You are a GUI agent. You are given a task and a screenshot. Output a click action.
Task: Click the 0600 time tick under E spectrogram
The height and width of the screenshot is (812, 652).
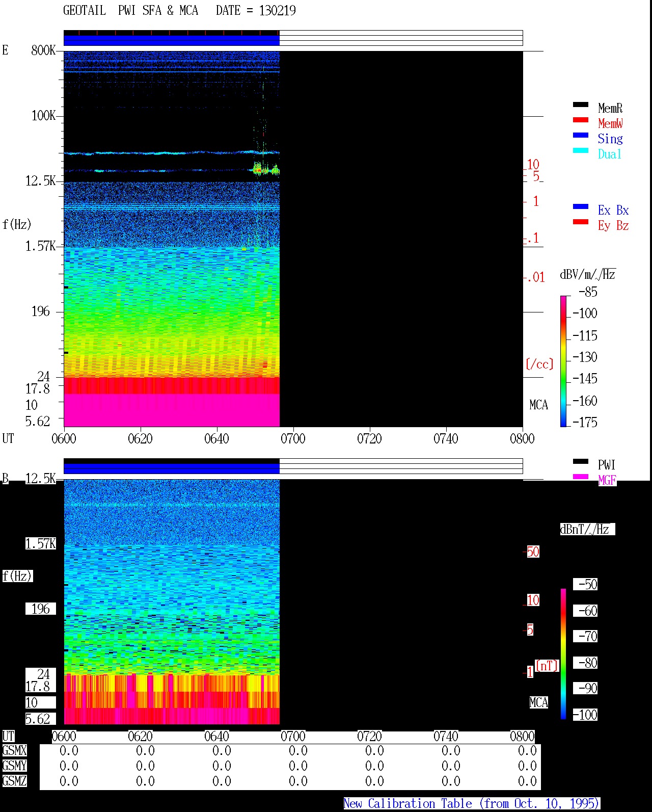tap(64, 438)
